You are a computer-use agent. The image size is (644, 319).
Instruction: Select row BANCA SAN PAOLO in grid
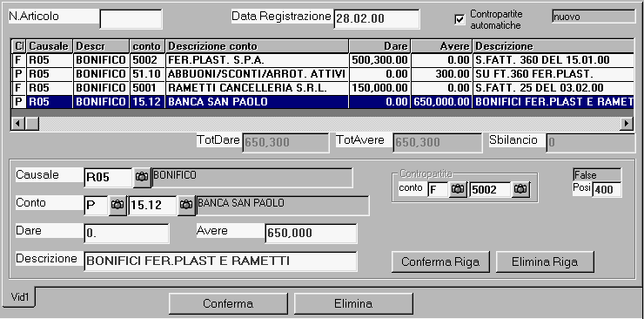(322, 102)
